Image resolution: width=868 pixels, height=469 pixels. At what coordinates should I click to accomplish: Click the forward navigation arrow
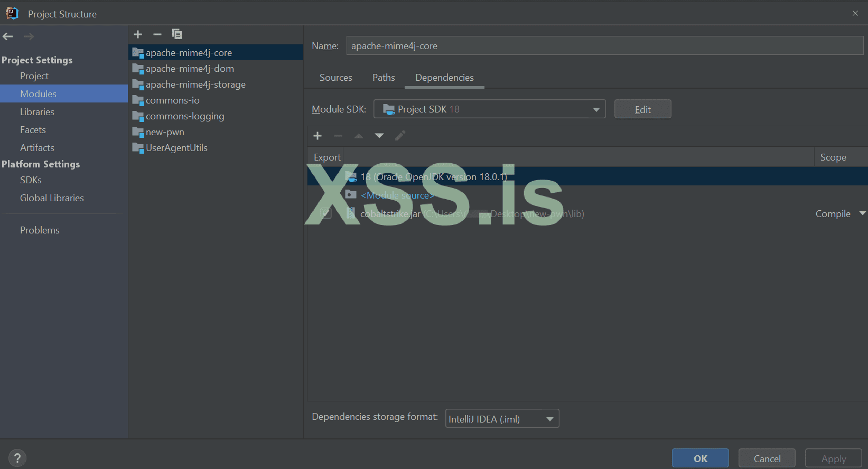[29, 36]
